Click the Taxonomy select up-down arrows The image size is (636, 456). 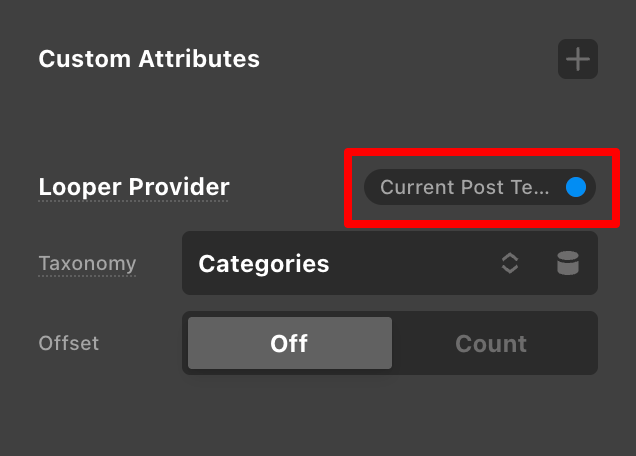(x=510, y=263)
